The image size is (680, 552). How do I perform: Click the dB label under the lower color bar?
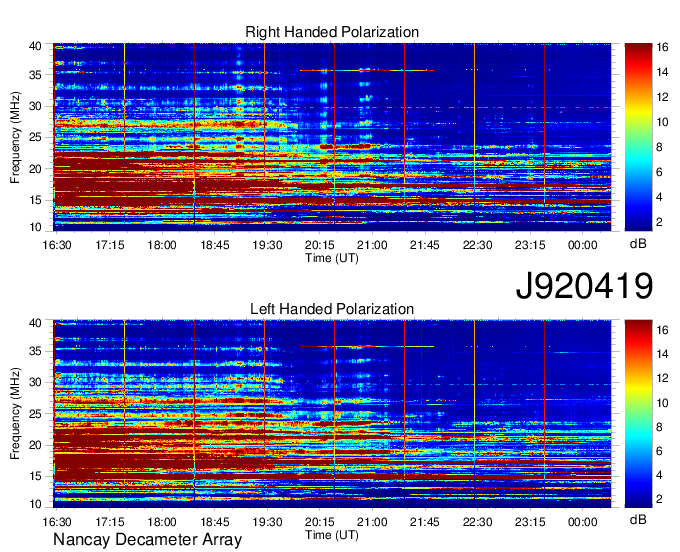(638, 520)
